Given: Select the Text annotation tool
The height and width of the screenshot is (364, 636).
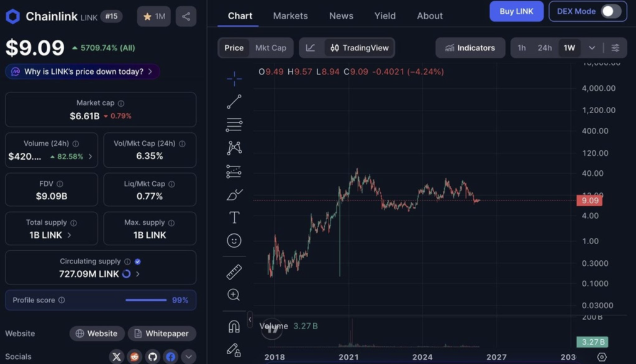Looking at the screenshot, I should (x=234, y=217).
